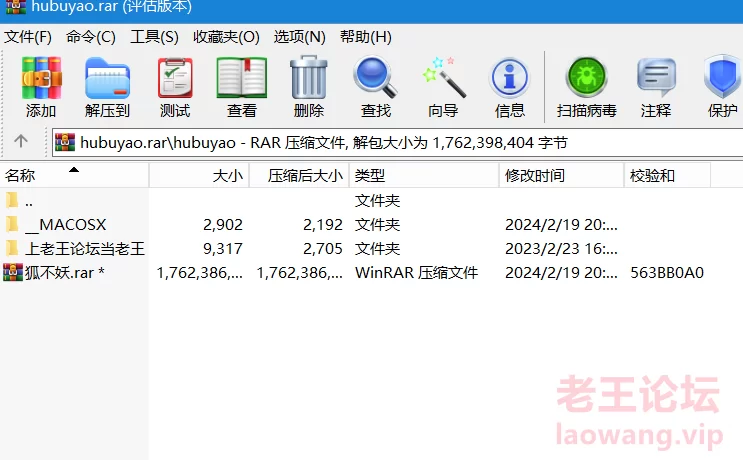
Task: Click the parent '..' folder icon
Action: point(12,200)
